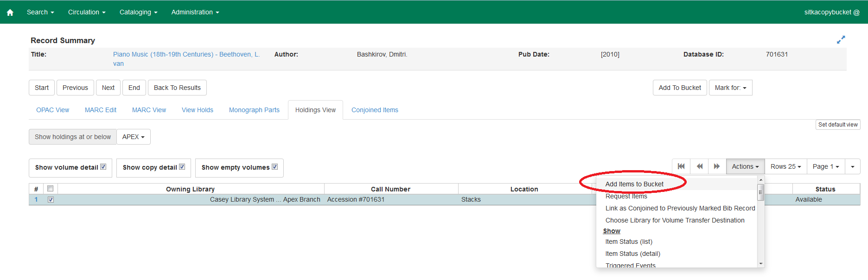Expand the Rows 25 dropdown

tap(785, 166)
